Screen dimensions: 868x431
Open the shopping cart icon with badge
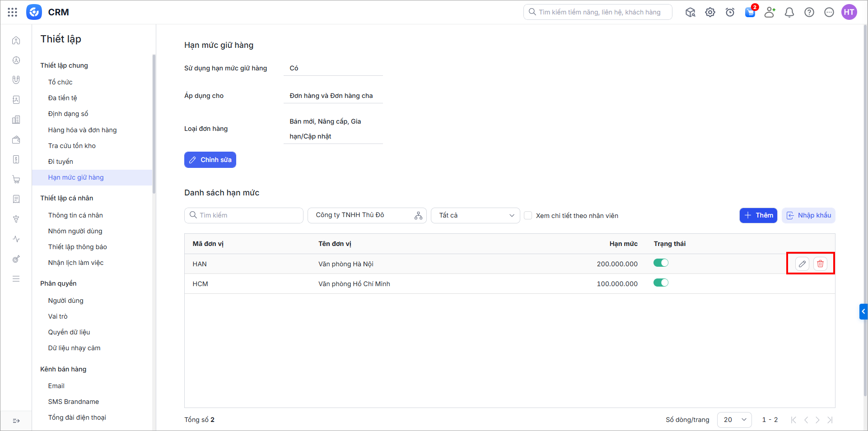pos(750,12)
